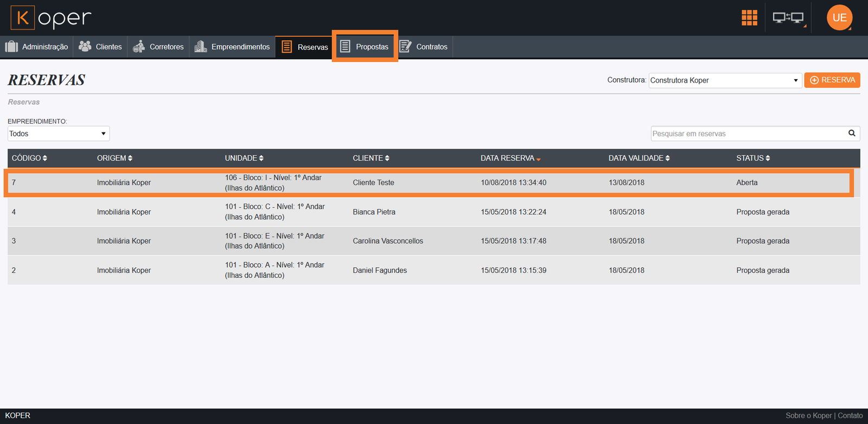
Task: Open the Sobre o Koper link
Action: 808,415
